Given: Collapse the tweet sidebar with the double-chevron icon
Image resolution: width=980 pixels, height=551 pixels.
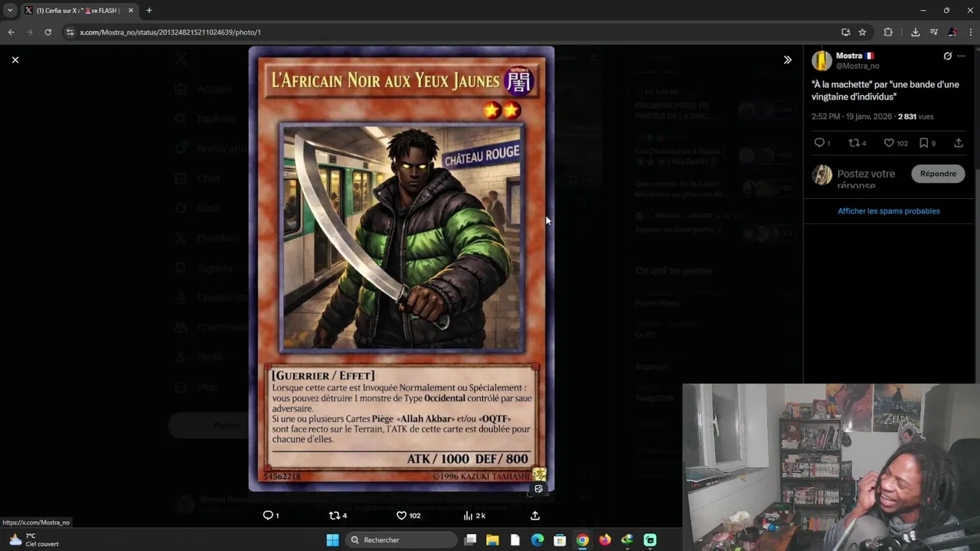Looking at the screenshot, I should click(787, 60).
